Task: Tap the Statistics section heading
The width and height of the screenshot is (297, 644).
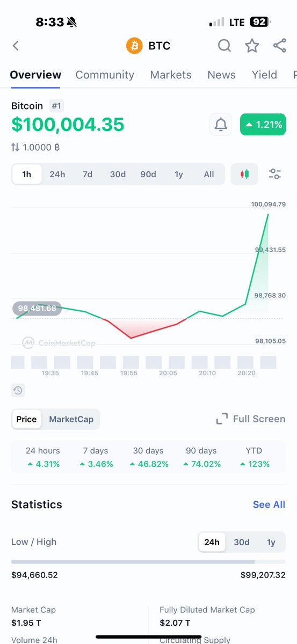Action: (37, 504)
